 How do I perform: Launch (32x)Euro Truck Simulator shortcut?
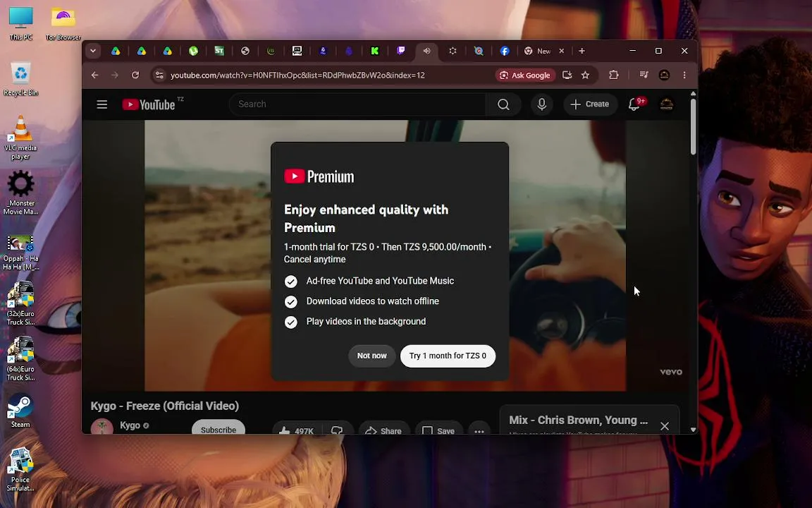(x=20, y=303)
